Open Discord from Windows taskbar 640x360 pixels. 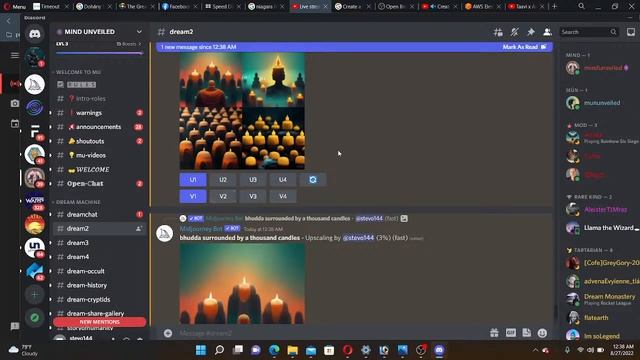click(439, 350)
